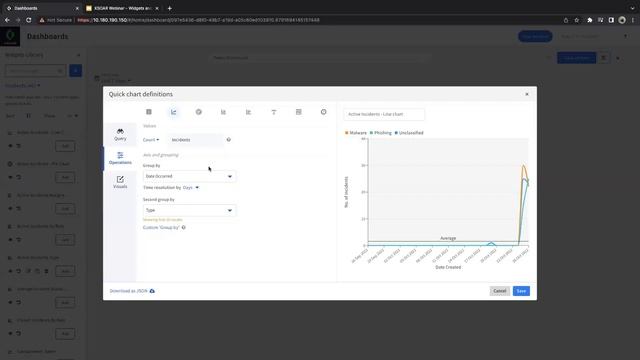Click the browser reload icon
Image resolution: width=640 pixels, height=360 pixels.
point(29,20)
